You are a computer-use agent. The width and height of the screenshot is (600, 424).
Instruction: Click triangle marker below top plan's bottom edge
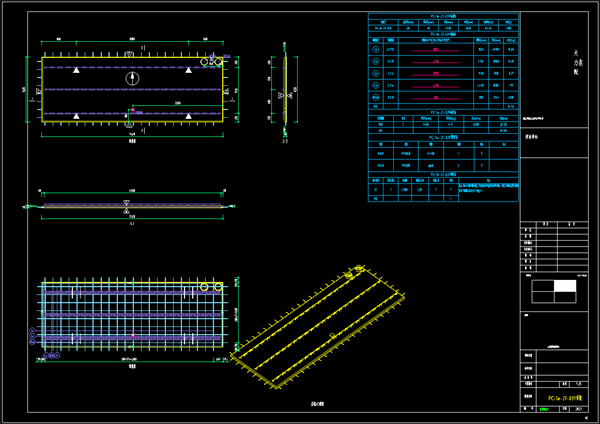[x=129, y=125]
